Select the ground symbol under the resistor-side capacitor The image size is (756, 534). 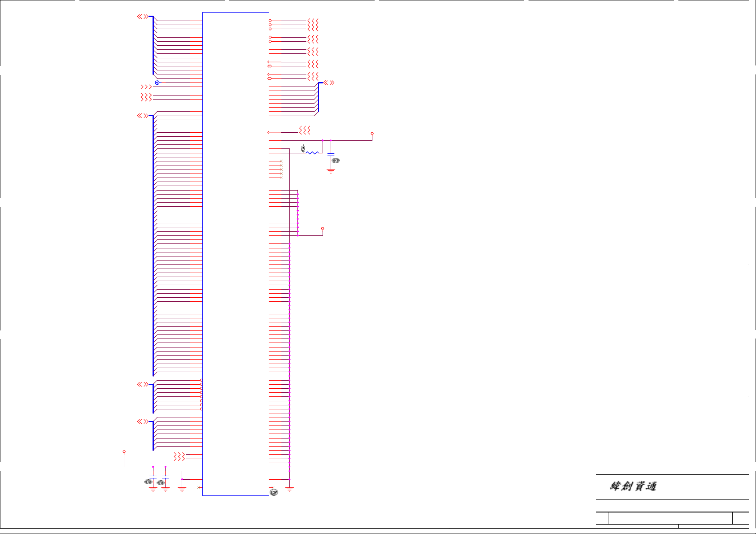(x=331, y=171)
